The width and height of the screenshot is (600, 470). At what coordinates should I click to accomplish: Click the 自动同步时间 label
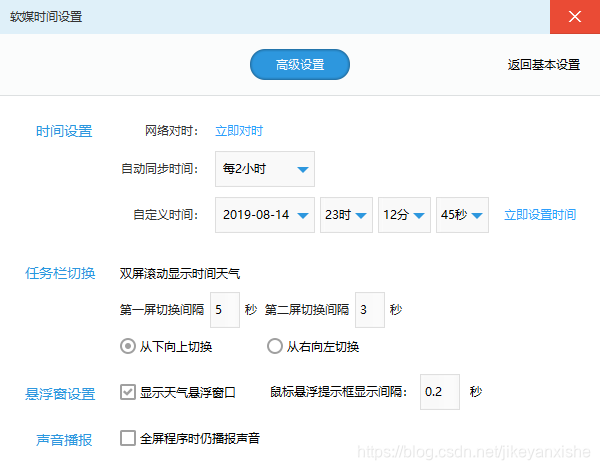[x=160, y=169]
